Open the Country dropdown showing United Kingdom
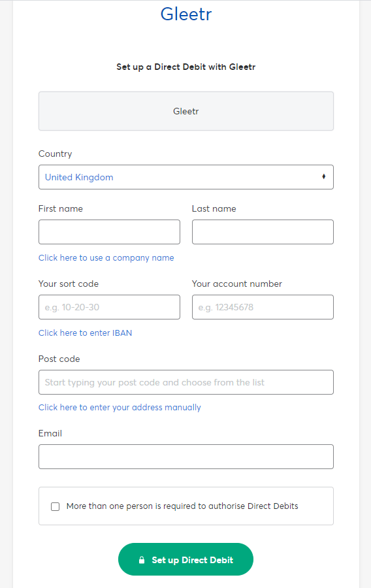The height and width of the screenshot is (588, 371). (186, 177)
